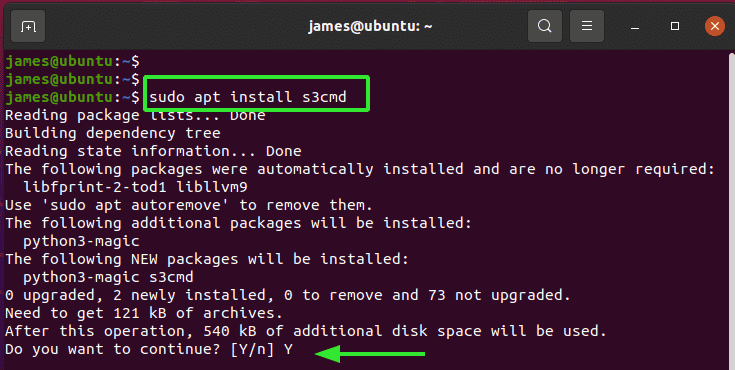This screenshot has height=370, width=735.
Task: Click python3-magic under additional packages
Action: pos(81,242)
